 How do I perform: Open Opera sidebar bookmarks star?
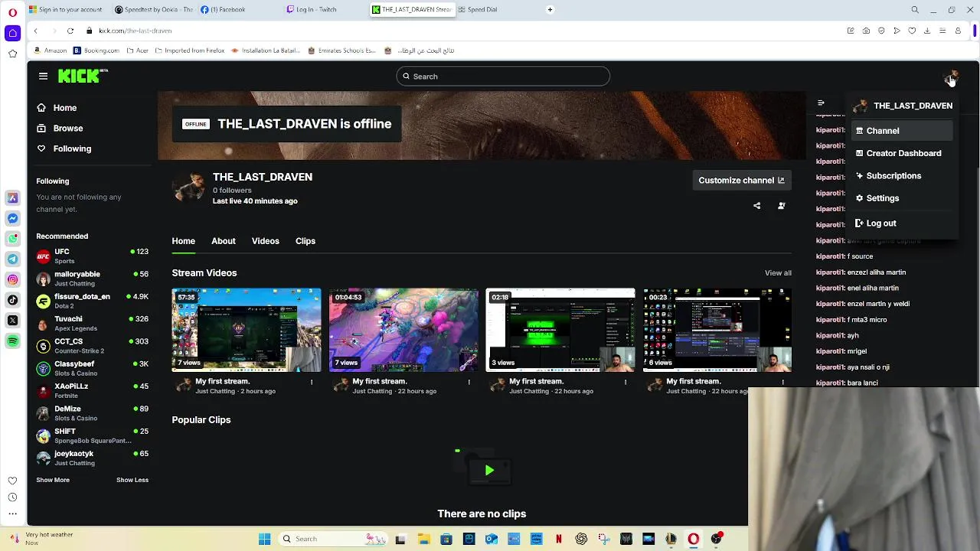click(12, 54)
